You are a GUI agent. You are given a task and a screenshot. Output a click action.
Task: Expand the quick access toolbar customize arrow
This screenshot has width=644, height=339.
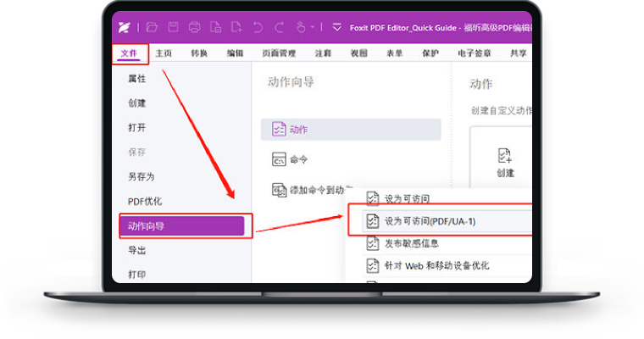point(336,27)
